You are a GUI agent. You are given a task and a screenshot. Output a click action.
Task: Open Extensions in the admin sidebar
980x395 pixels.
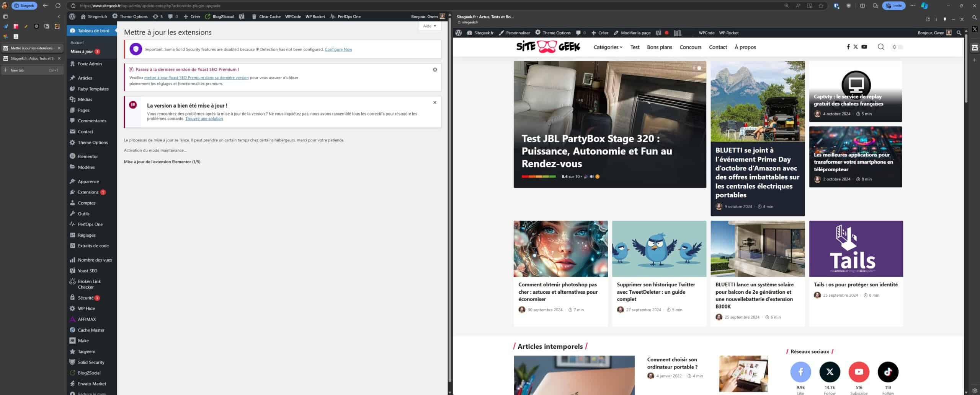88,192
